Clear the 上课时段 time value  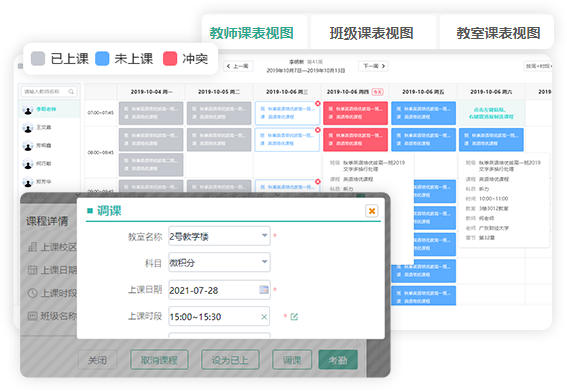pos(264,317)
